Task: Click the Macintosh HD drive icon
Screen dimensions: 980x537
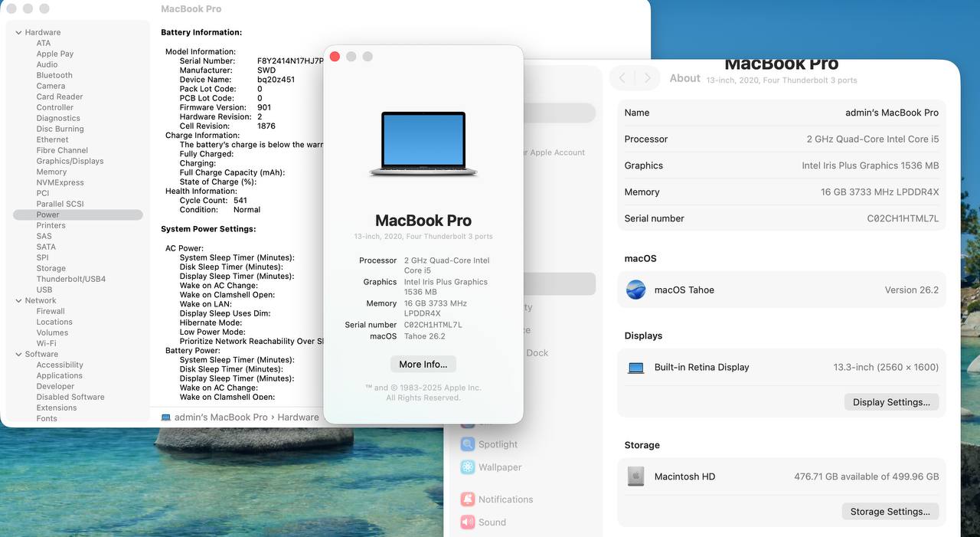Action: (x=635, y=476)
